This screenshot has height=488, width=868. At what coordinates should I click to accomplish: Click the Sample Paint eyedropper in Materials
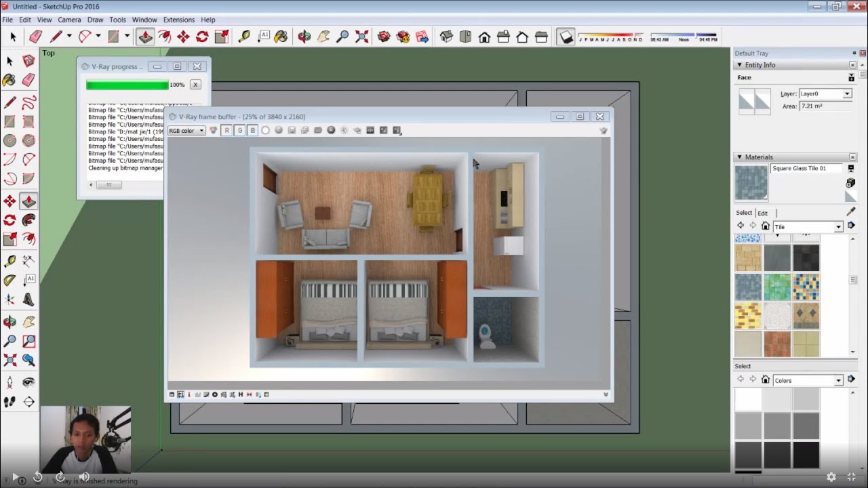(x=851, y=211)
